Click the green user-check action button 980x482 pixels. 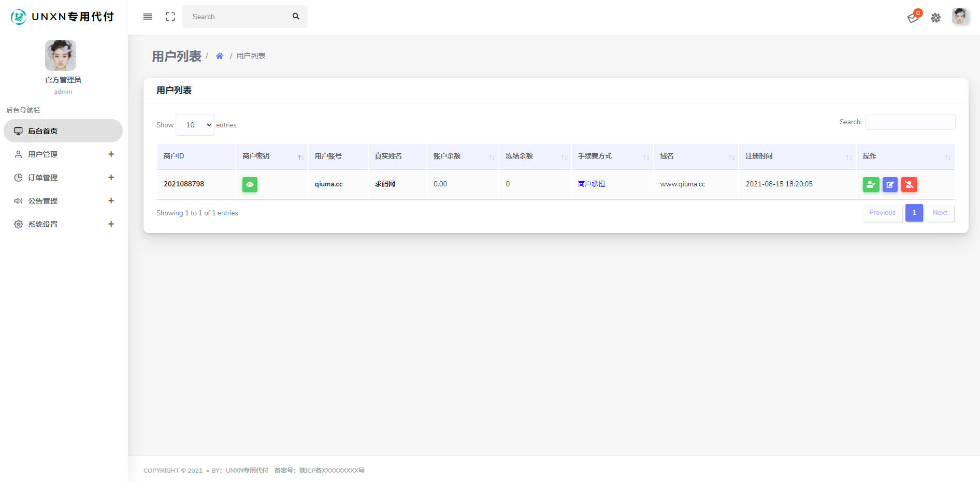[x=871, y=184]
